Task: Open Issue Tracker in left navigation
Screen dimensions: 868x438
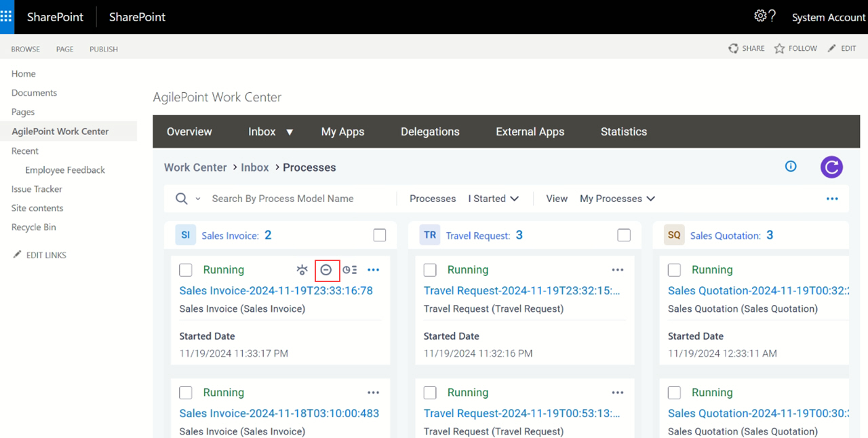Action: point(37,189)
